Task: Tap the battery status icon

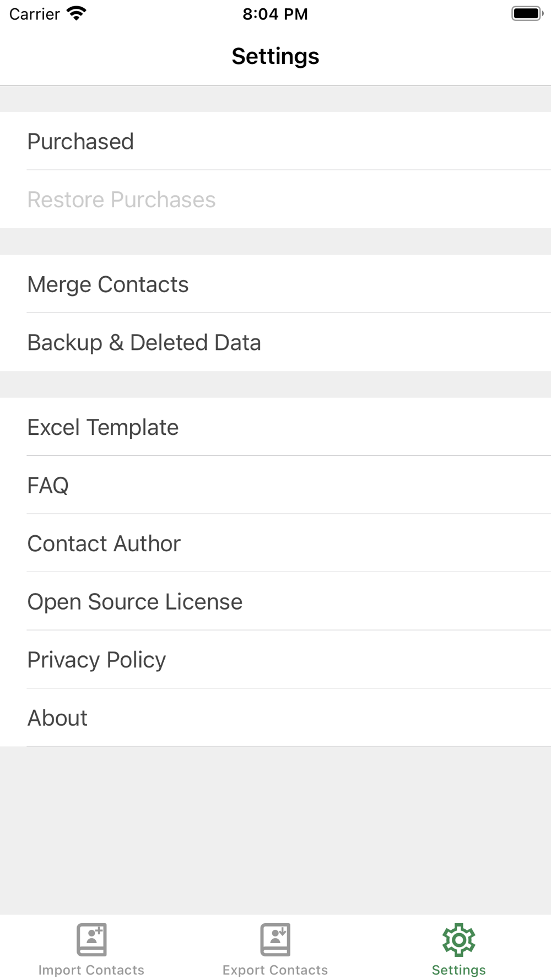Action: [x=527, y=14]
